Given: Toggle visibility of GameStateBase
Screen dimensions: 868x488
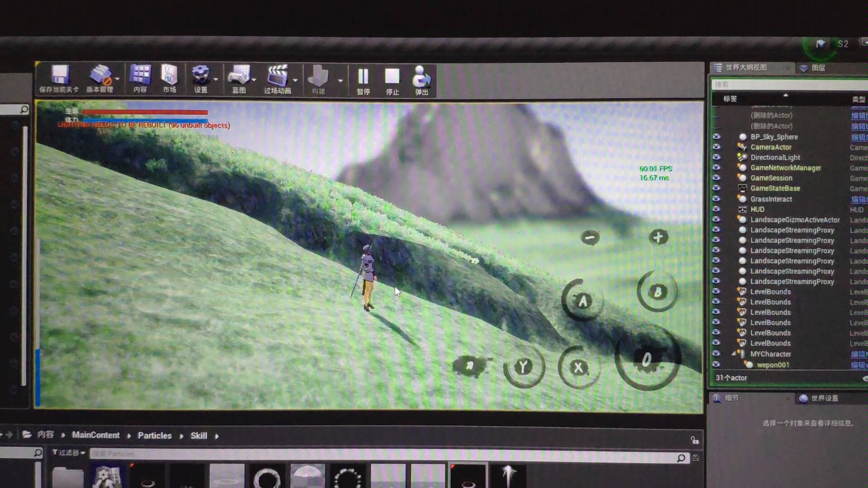Looking at the screenshot, I should tap(716, 188).
